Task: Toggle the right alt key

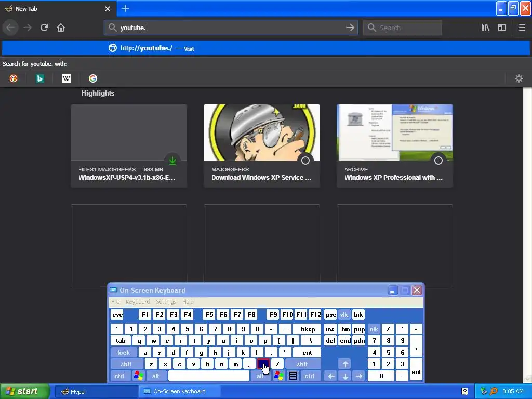Action: [260, 376]
